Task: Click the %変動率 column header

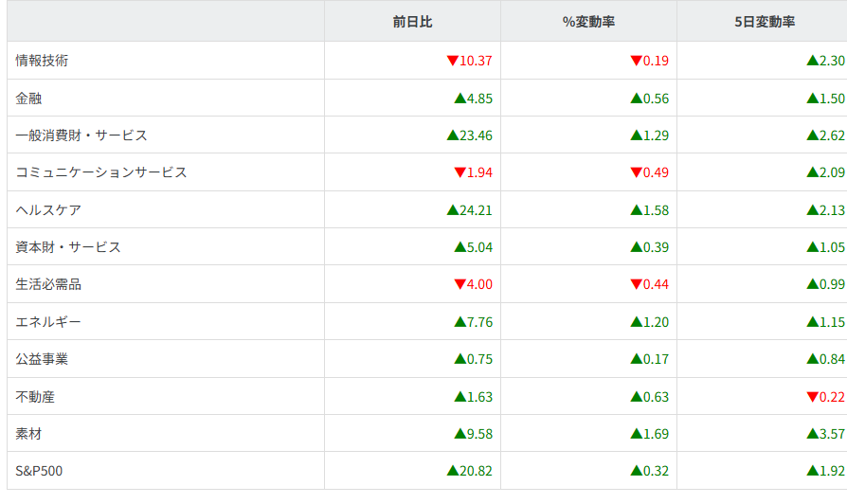Action: tap(588, 21)
